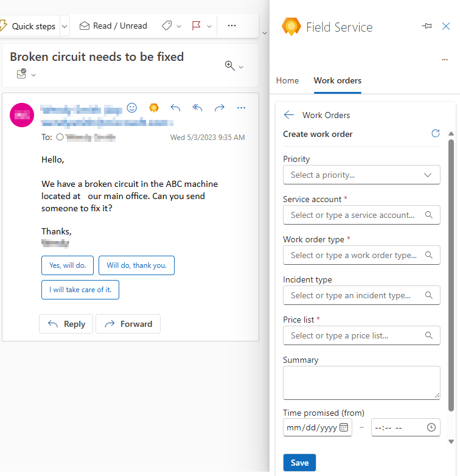Image resolution: width=460 pixels, height=476 pixels.
Task: Click the message status icon under subject
Action: point(21,74)
